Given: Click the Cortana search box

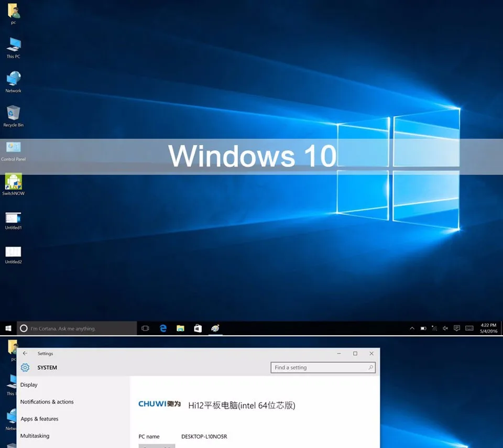Looking at the screenshot, I should click(x=76, y=329).
